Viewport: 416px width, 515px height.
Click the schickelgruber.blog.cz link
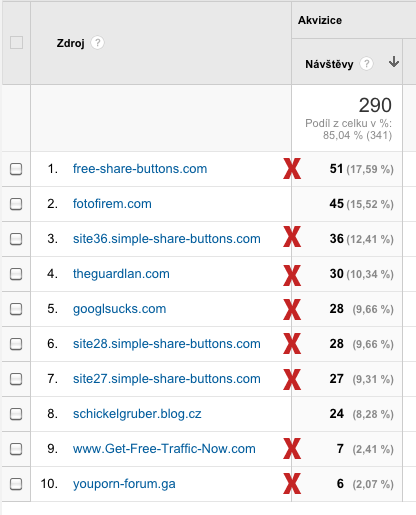[137, 414]
